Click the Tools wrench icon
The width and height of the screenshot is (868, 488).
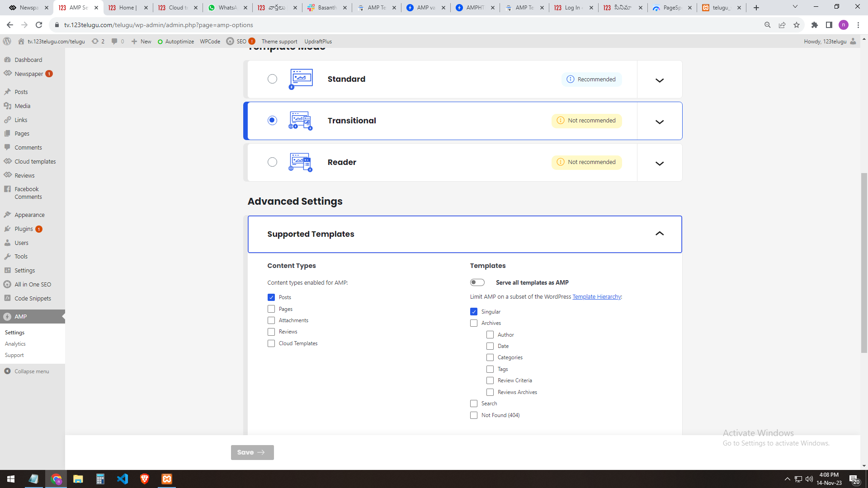(7, 256)
